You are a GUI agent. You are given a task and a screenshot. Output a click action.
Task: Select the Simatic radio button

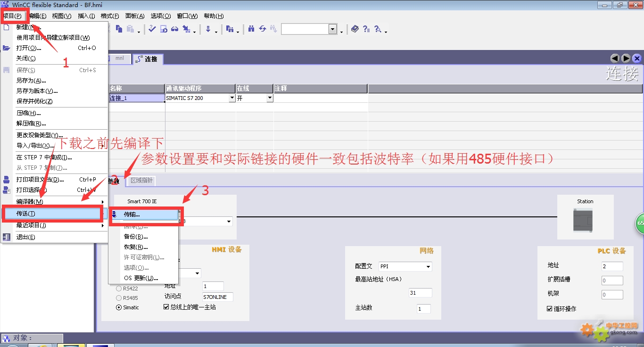tap(119, 307)
